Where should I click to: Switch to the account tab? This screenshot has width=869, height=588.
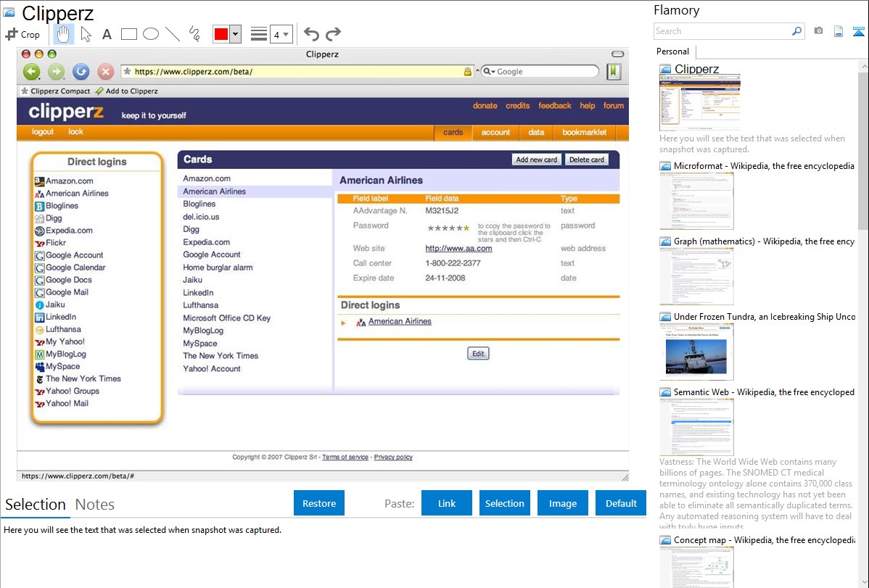coord(495,133)
